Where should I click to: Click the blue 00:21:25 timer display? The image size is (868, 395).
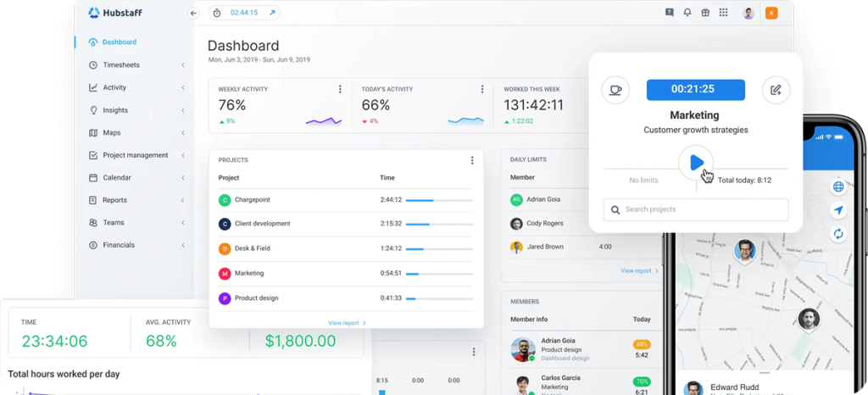pos(695,90)
